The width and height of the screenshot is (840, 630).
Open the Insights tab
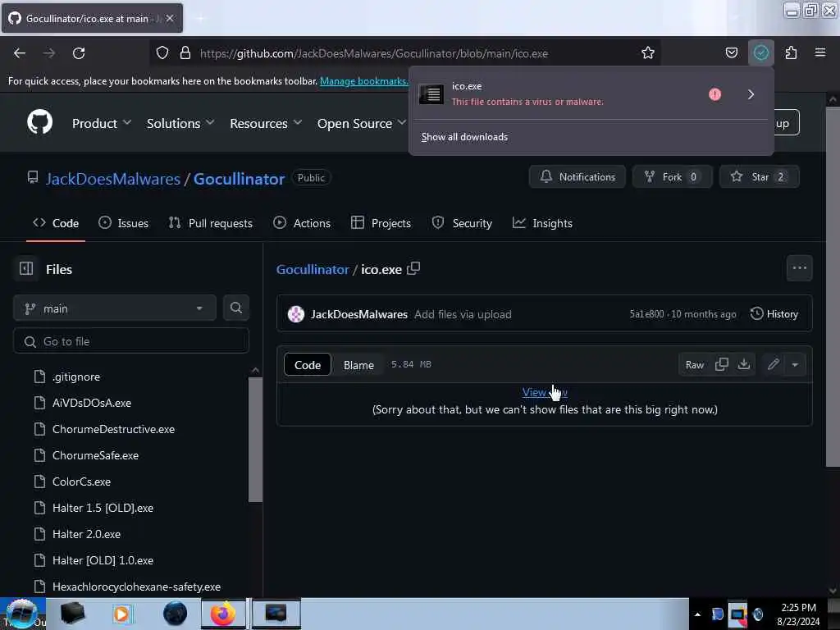(x=542, y=223)
